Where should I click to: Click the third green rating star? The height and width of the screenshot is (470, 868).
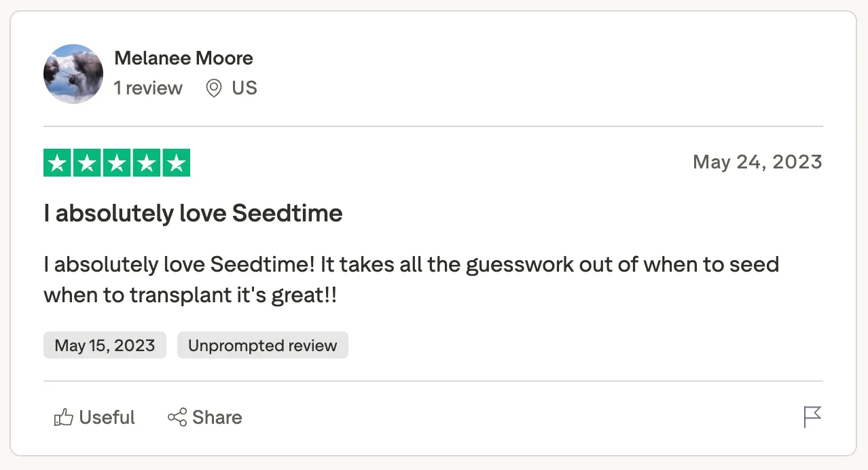tap(117, 163)
